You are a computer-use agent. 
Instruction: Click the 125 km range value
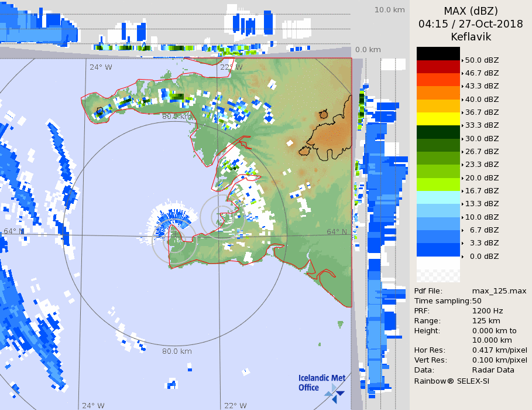pyautogui.click(x=485, y=321)
